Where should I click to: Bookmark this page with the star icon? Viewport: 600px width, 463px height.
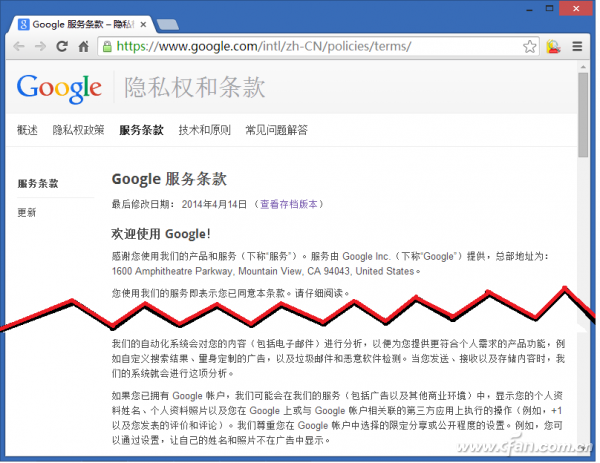click(x=530, y=47)
